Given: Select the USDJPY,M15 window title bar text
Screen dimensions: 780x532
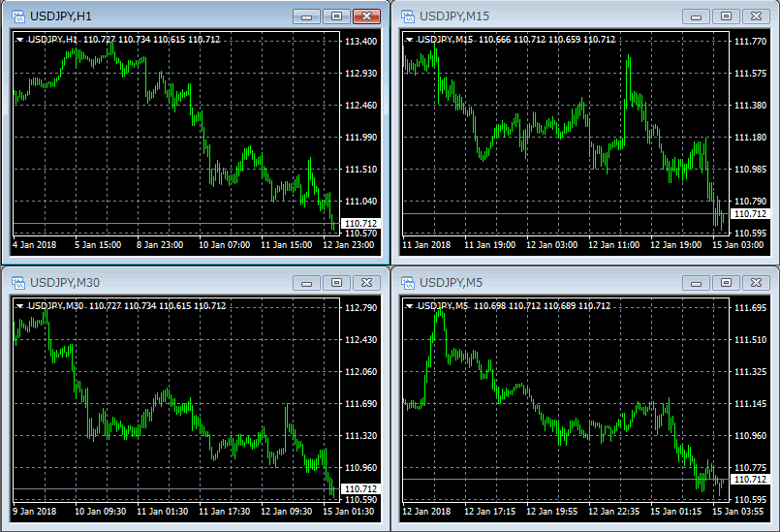Looking at the screenshot, I should (454, 16).
